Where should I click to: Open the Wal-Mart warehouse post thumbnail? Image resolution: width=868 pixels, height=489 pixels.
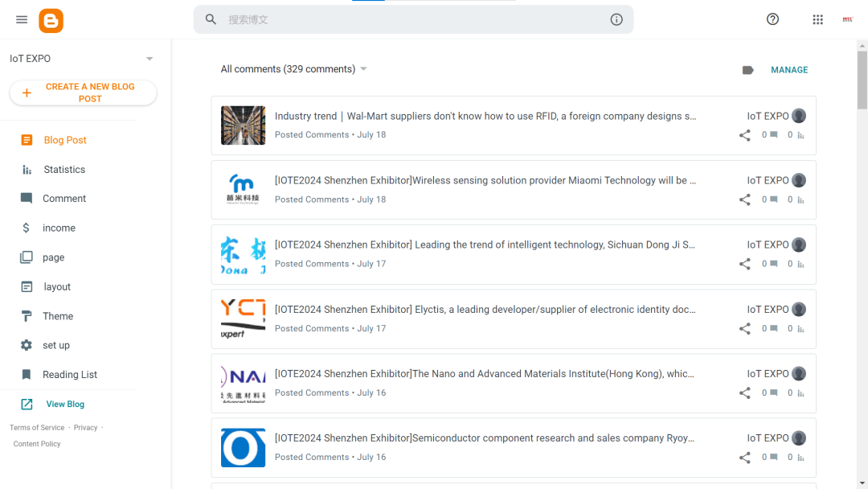coord(243,125)
